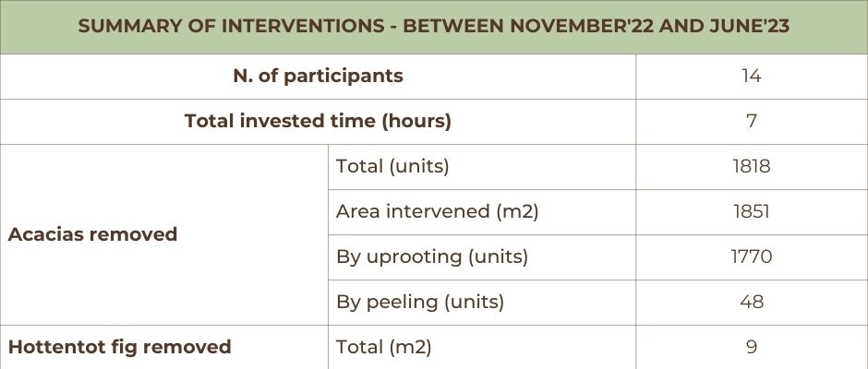Select the 'N. of participants' row label
The height and width of the screenshot is (369, 868).
[318, 76]
